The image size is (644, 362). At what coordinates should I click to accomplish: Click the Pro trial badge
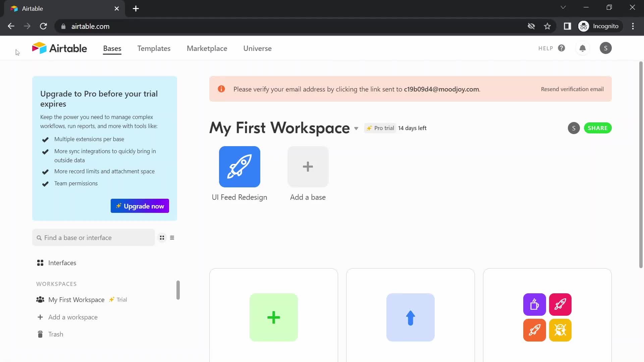pyautogui.click(x=380, y=128)
